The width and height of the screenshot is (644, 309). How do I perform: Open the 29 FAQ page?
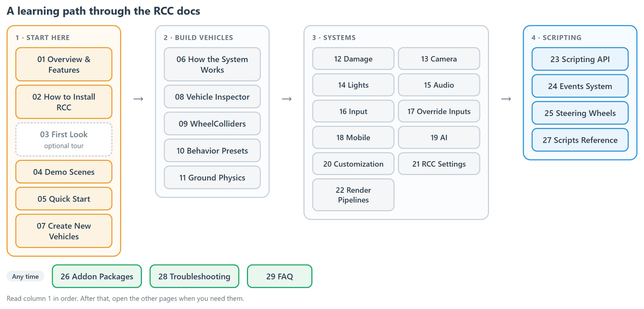pyautogui.click(x=279, y=276)
